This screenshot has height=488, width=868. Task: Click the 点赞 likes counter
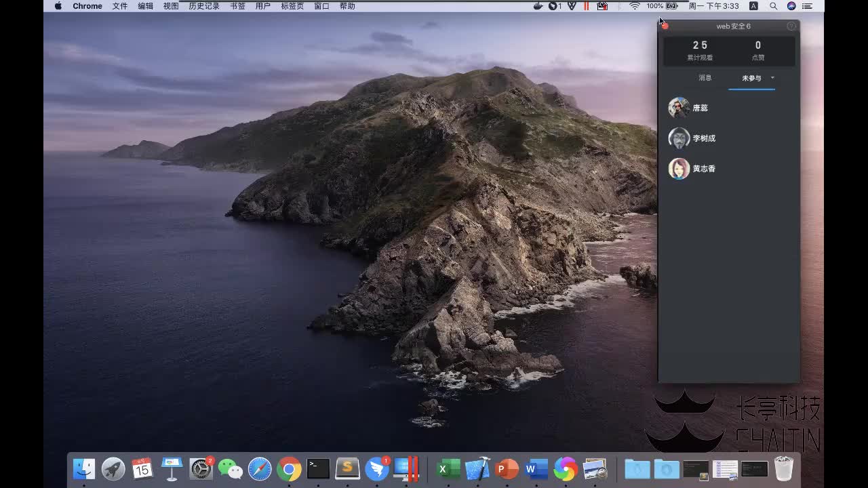(757, 51)
